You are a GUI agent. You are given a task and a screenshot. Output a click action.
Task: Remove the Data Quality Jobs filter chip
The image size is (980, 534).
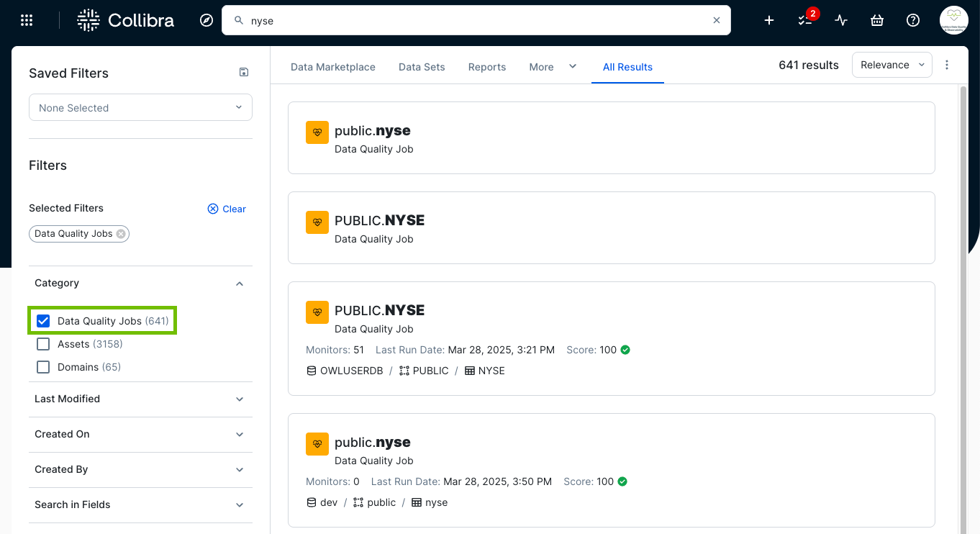122,233
